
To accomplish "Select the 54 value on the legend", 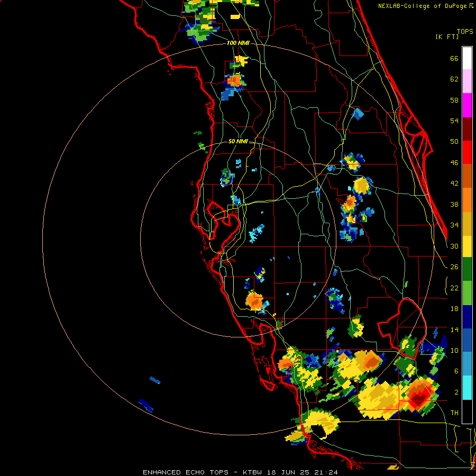I will (x=454, y=121).
